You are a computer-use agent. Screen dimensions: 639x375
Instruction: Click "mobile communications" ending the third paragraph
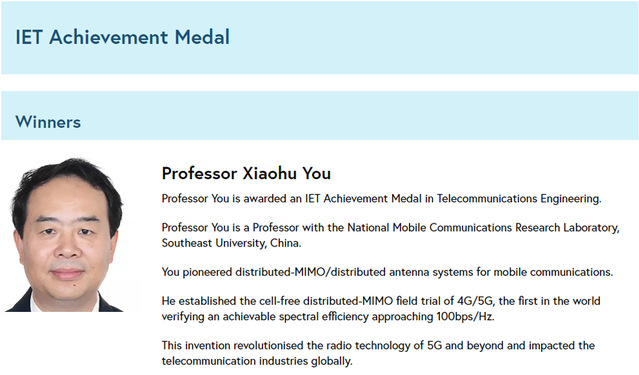point(553,272)
